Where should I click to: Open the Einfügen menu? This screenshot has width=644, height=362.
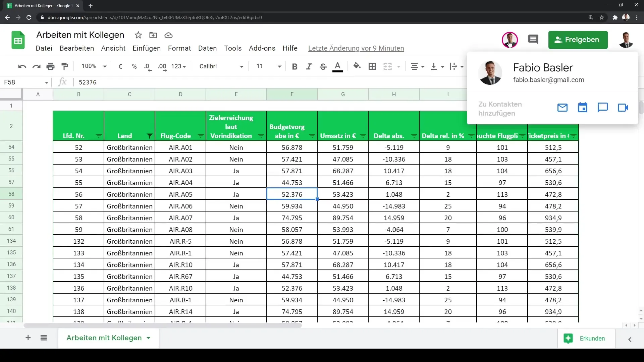(147, 48)
